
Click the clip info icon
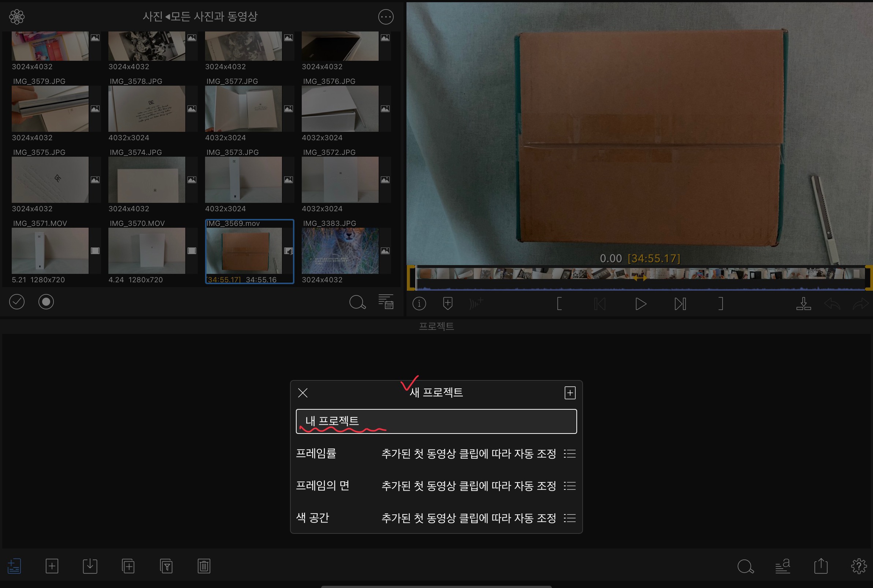click(419, 304)
